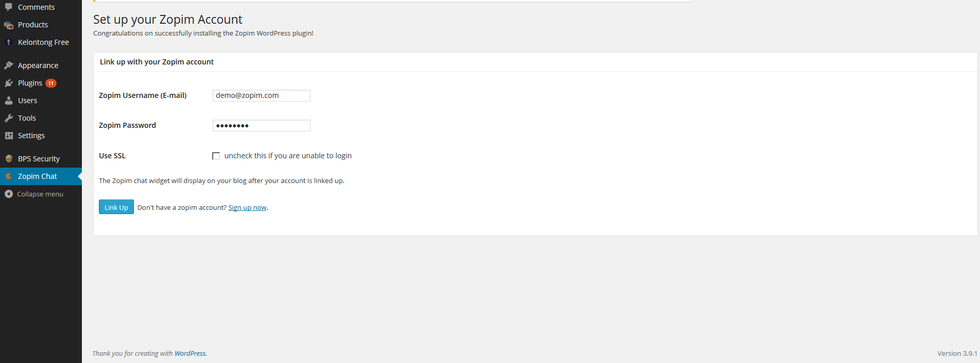The height and width of the screenshot is (363, 980).
Task: Click the Plugins plug icon
Action: 9,83
